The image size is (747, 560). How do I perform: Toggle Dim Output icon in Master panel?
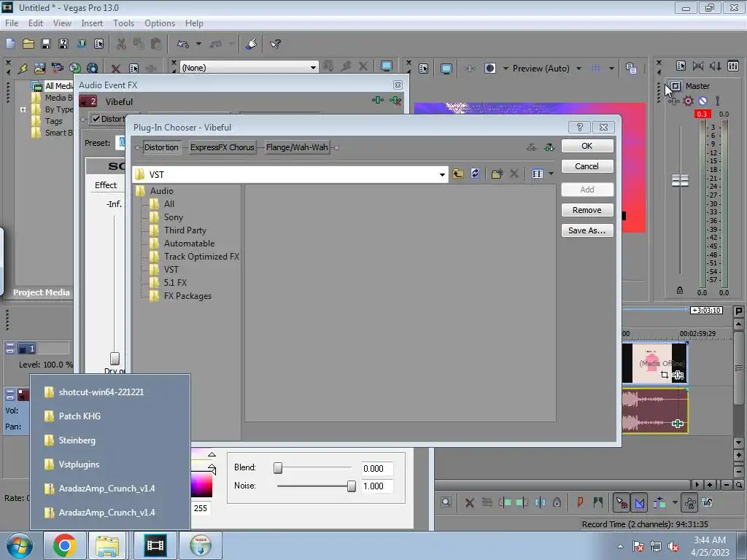[715, 66]
